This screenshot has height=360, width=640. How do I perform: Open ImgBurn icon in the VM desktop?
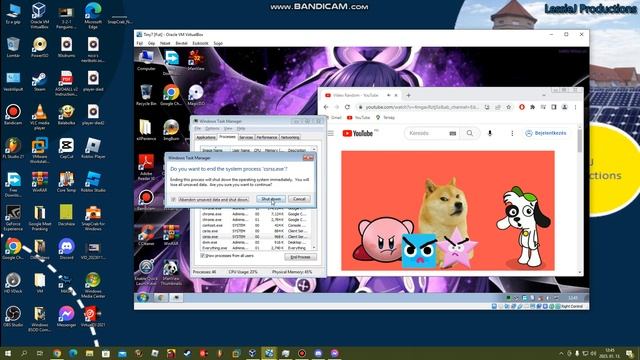coord(171,130)
